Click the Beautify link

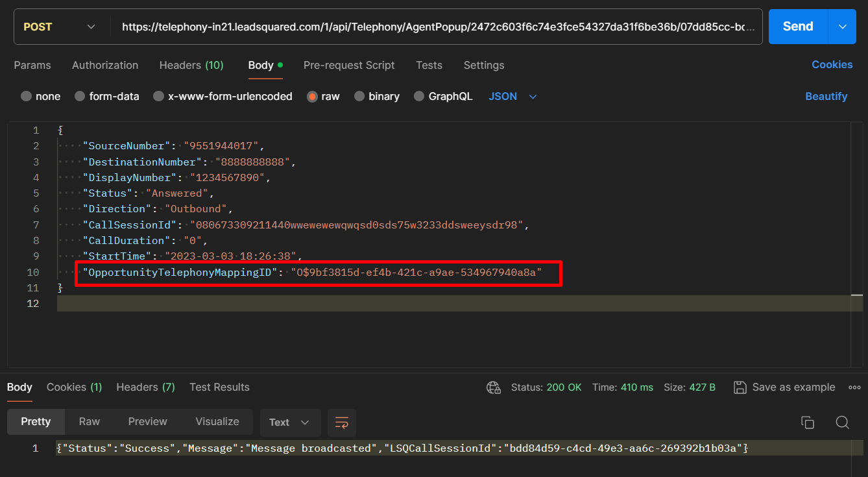(x=826, y=97)
